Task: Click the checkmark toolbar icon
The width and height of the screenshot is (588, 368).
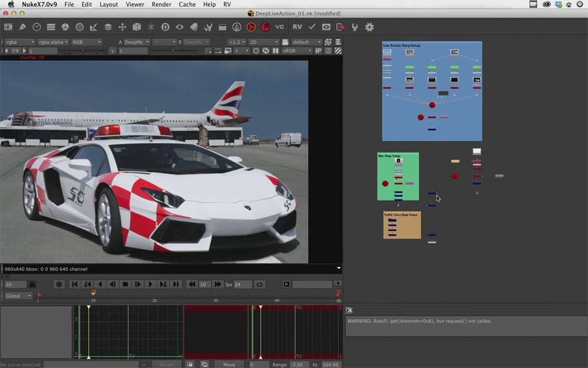Action: [x=312, y=27]
